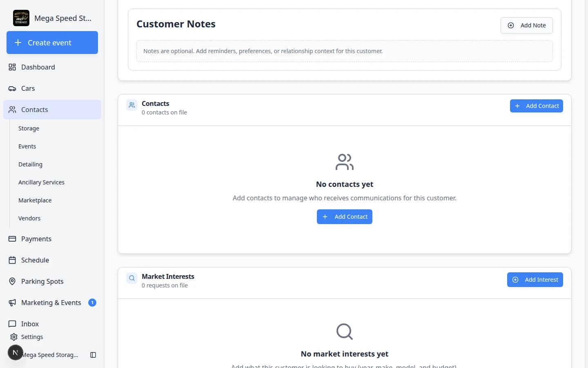The image size is (588, 368).
Task: Click the Contacts people icon in sidebar
Action: [x=12, y=110]
